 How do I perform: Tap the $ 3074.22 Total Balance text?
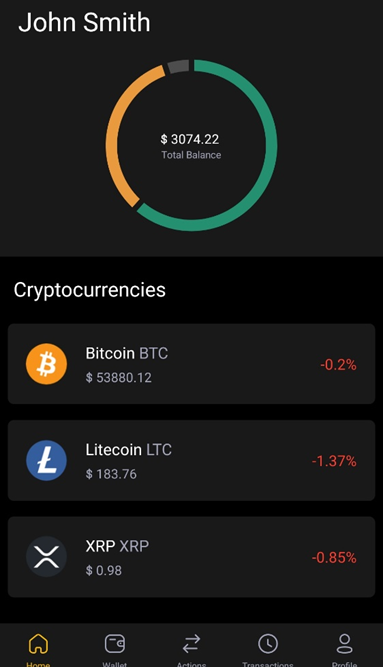[191, 146]
